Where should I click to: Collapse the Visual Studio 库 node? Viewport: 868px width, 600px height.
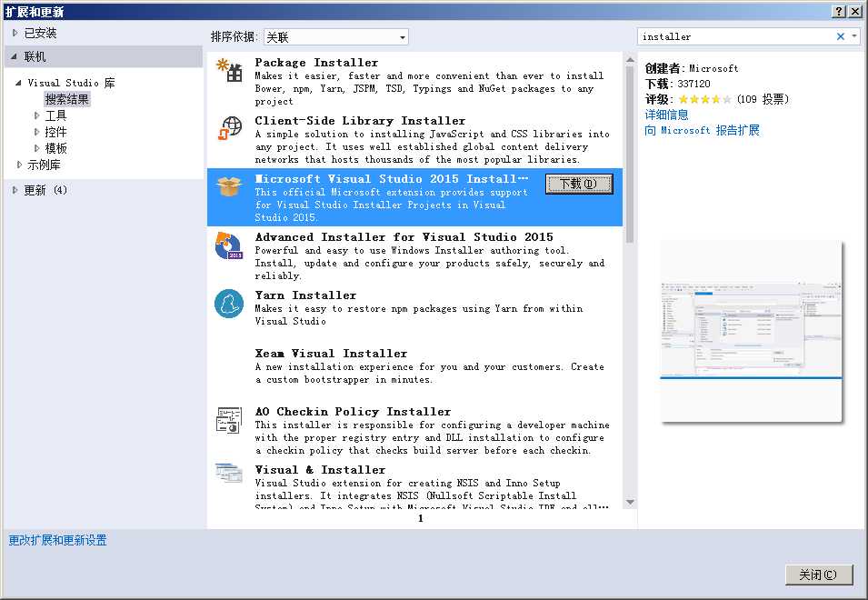coord(18,83)
